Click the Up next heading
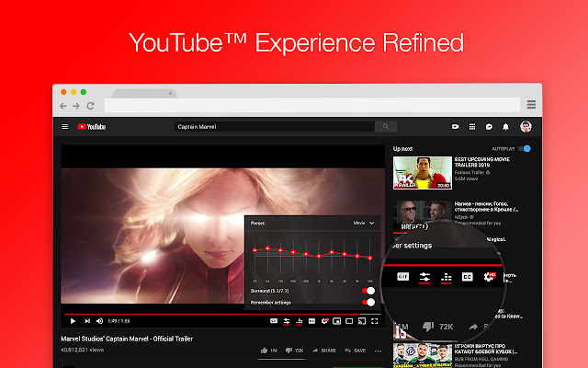The height and width of the screenshot is (368, 588). coord(402,149)
